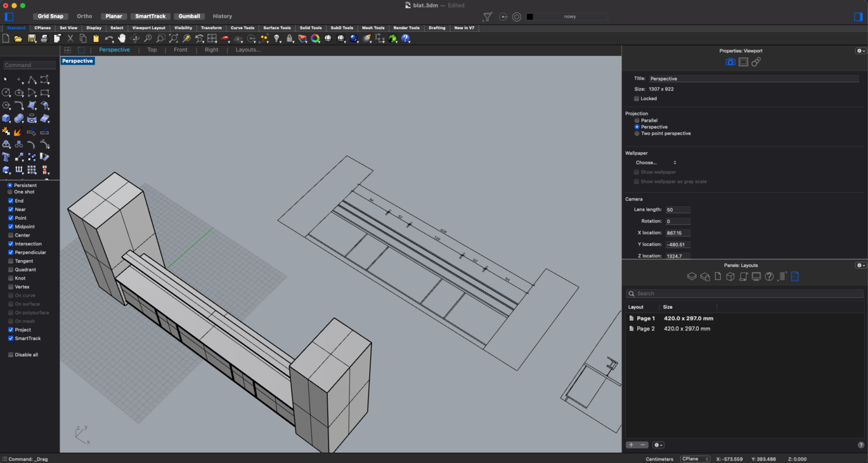Select the viewport camera icon in Properties
The height and width of the screenshot is (463, 868).
pos(730,62)
